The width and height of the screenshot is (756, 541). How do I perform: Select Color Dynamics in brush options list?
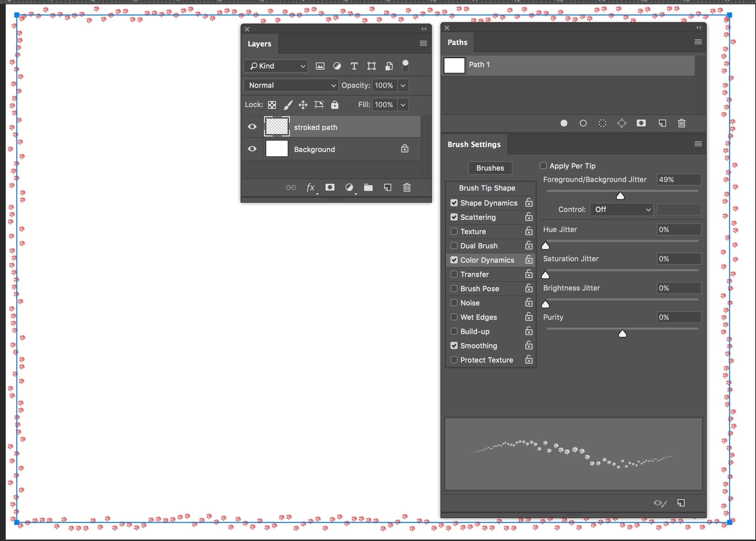tap(487, 260)
